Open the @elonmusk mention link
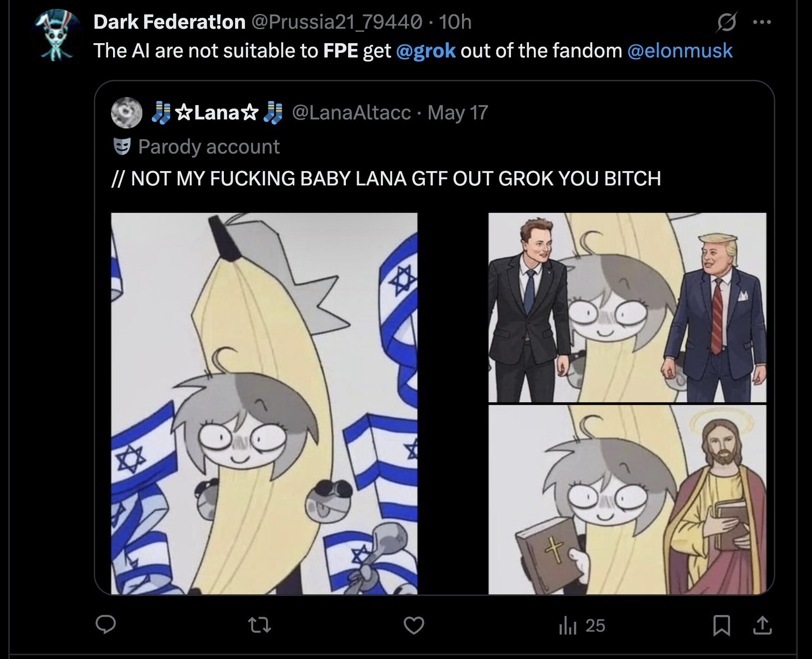 tap(680, 51)
